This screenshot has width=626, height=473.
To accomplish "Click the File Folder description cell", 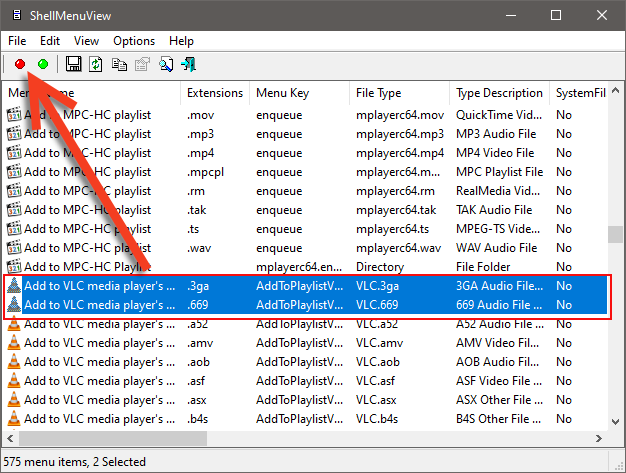I will [x=483, y=267].
